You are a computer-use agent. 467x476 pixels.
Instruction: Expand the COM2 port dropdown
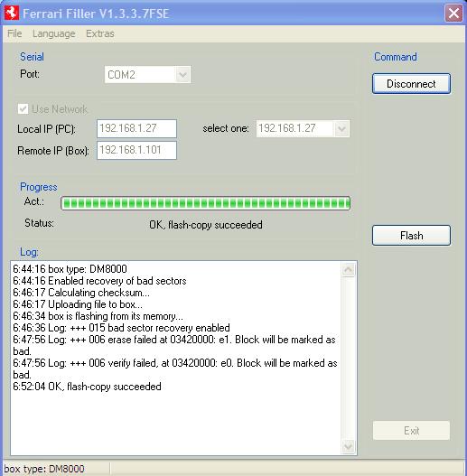(x=182, y=75)
